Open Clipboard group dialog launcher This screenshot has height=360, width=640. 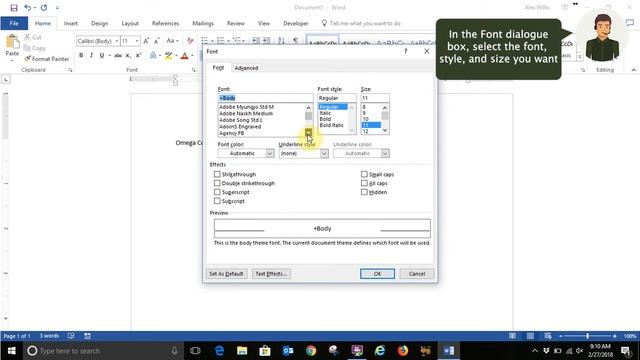(x=70, y=70)
